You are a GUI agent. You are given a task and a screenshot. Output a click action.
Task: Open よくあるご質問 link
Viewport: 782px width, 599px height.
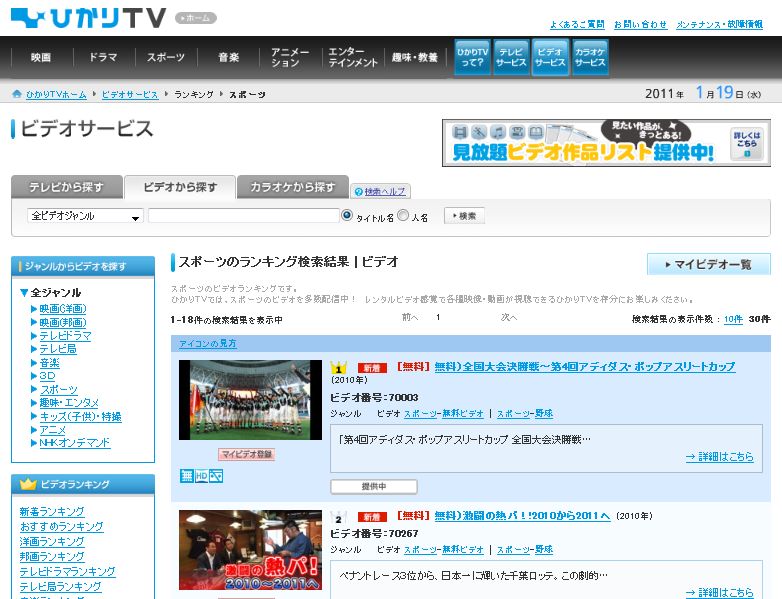click(577, 24)
